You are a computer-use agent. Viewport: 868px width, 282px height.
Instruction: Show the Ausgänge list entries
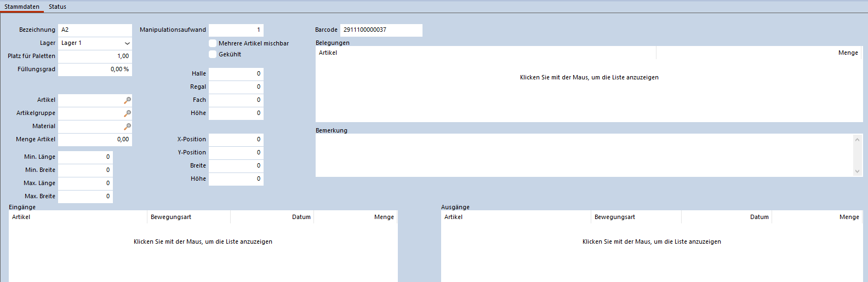652,241
